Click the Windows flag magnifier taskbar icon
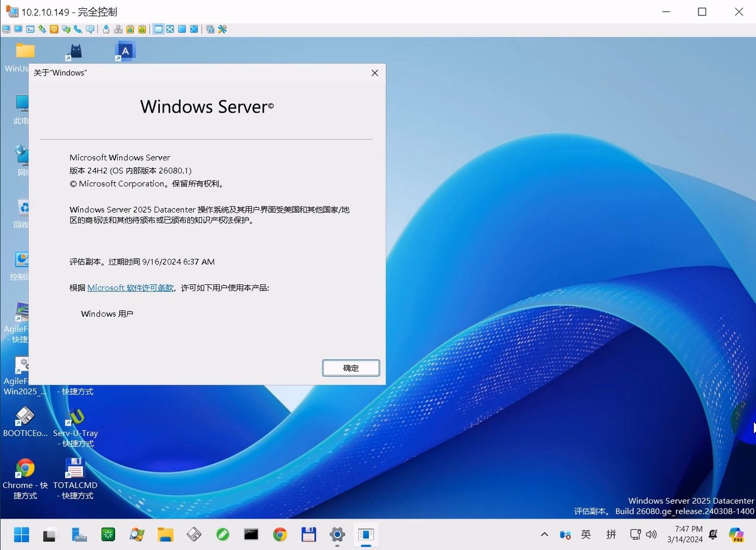Image resolution: width=756 pixels, height=550 pixels. click(x=137, y=535)
